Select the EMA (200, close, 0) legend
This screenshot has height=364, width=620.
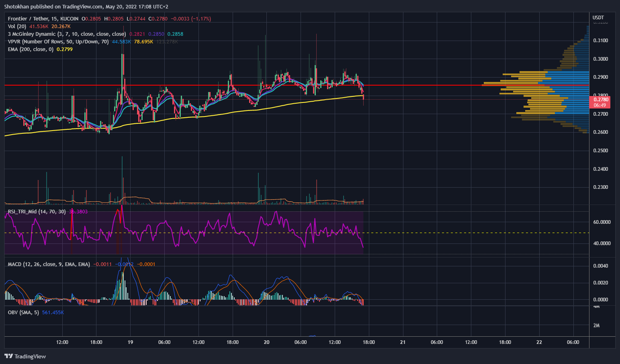pos(31,49)
